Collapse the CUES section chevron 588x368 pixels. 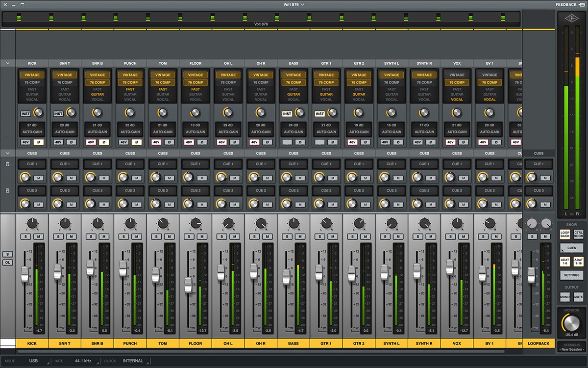[8, 153]
